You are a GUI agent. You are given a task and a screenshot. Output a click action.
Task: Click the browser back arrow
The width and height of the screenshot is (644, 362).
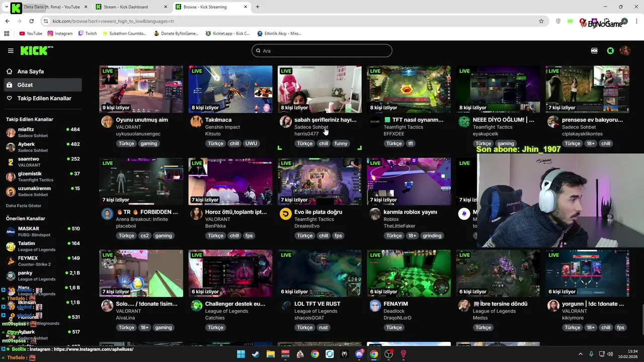[x=7, y=21]
